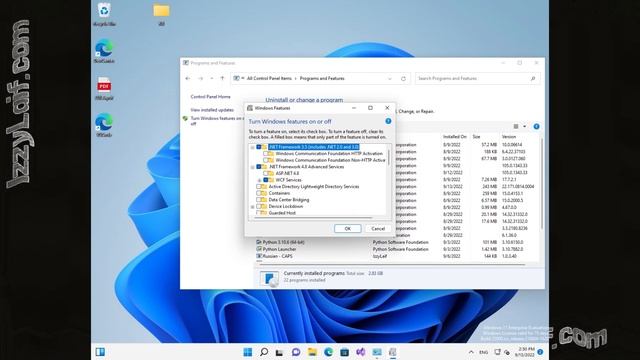Open the address bar history dropdown

(x=390, y=78)
